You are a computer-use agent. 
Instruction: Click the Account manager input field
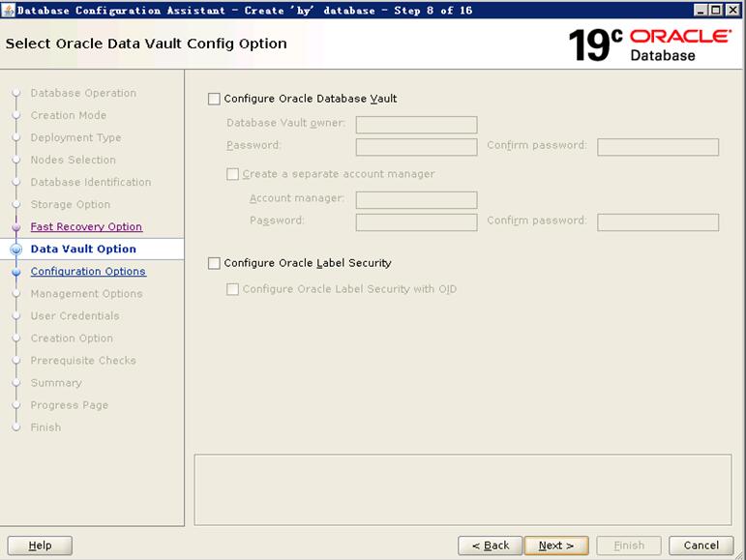tap(416, 199)
